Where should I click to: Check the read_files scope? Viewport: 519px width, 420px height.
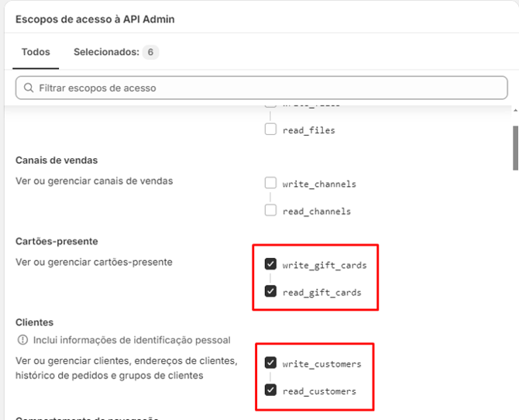270,129
